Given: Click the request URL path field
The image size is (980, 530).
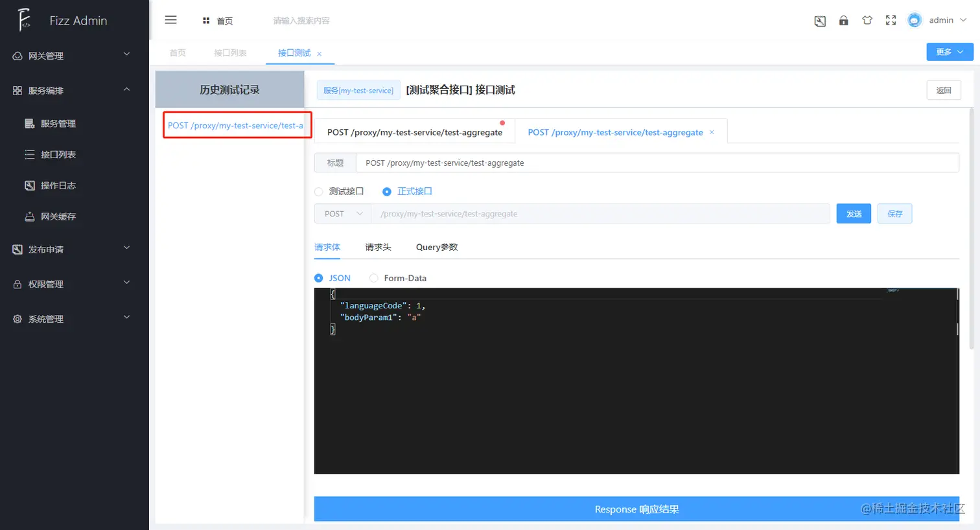Looking at the screenshot, I should [600, 214].
